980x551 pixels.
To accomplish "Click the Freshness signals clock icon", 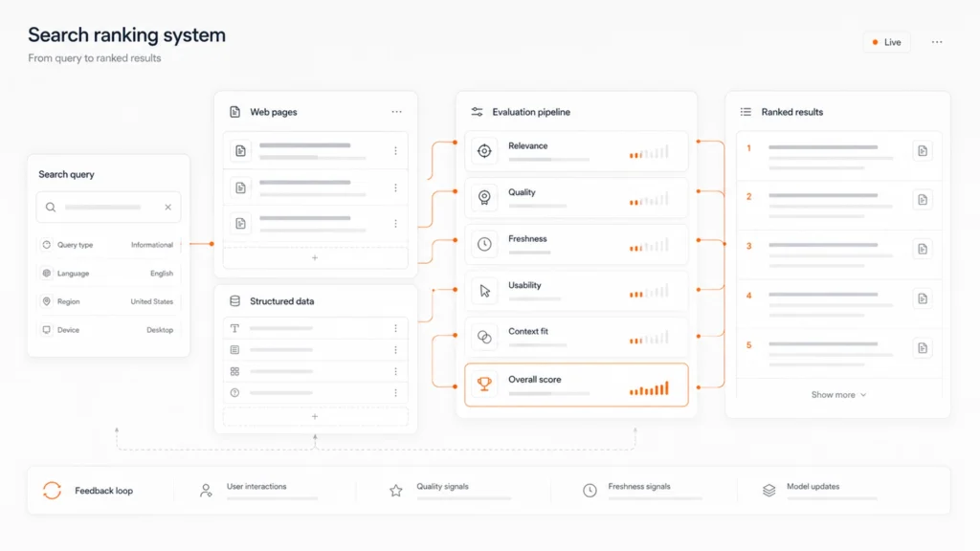I will click(590, 491).
